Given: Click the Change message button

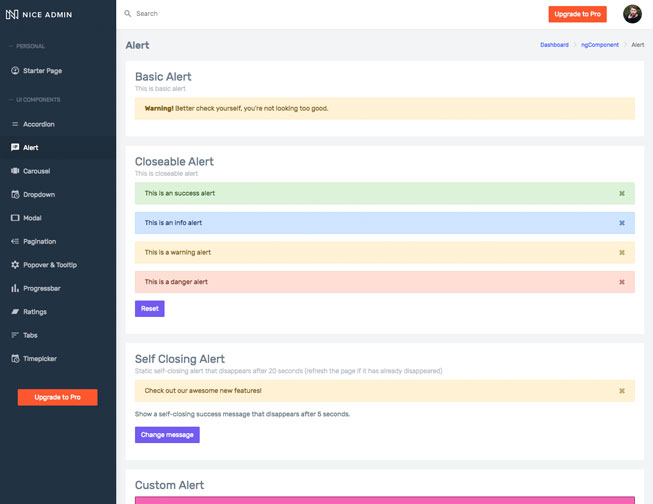Looking at the screenshot, I should tap(167, 435).
